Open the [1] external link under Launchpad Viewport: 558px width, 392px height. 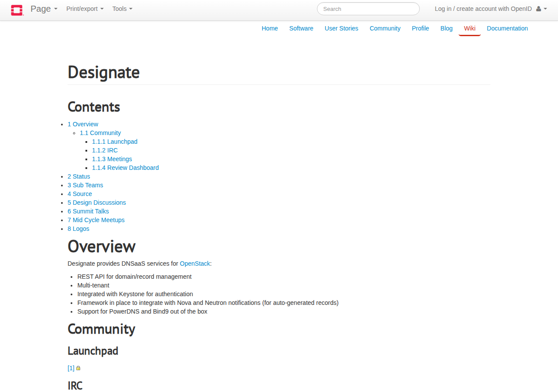pos(71,368)
